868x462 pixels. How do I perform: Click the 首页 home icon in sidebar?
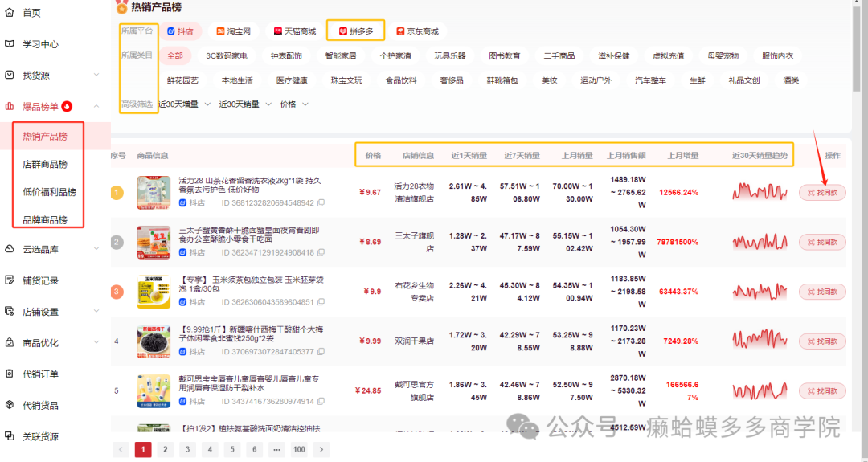click(x=10, y=12)
